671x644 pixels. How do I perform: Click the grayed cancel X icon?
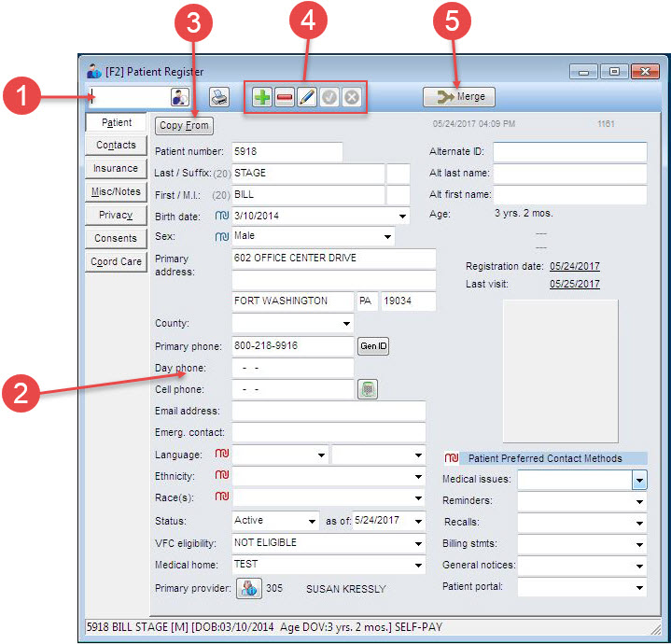coord(352,97)
